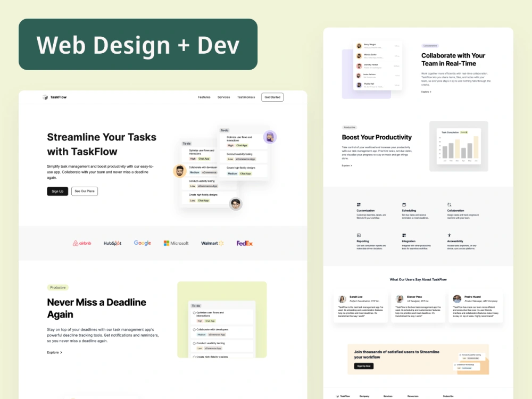
Task: Follow Explore link under Collaborate with Your Team
Action: (x=426, y=92)
